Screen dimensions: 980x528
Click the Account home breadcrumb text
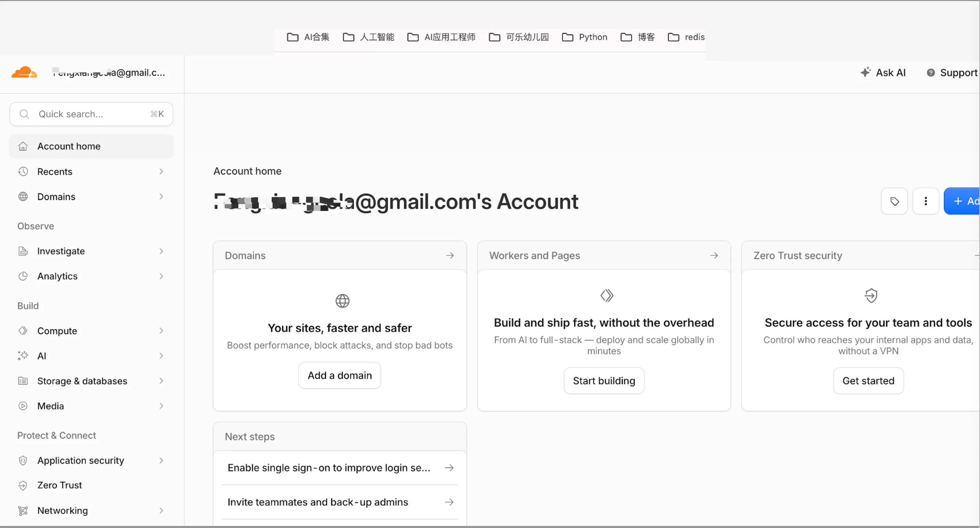coord(248,171)
